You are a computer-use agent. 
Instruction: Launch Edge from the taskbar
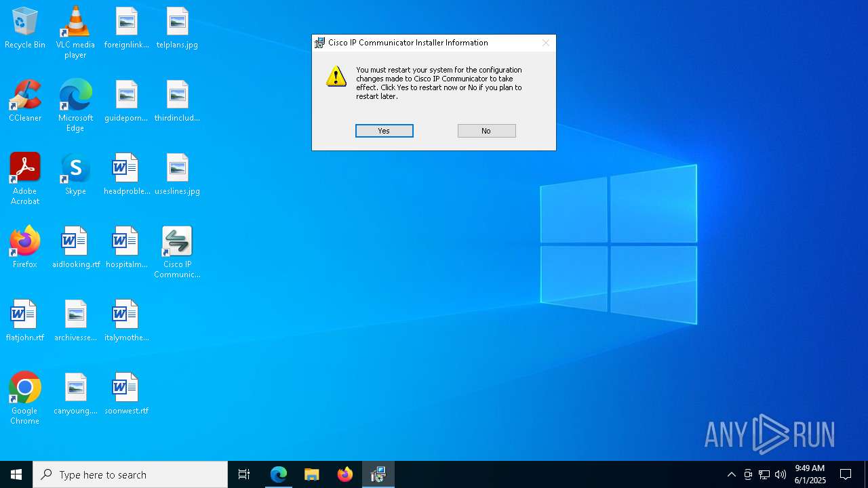(279, 474)
